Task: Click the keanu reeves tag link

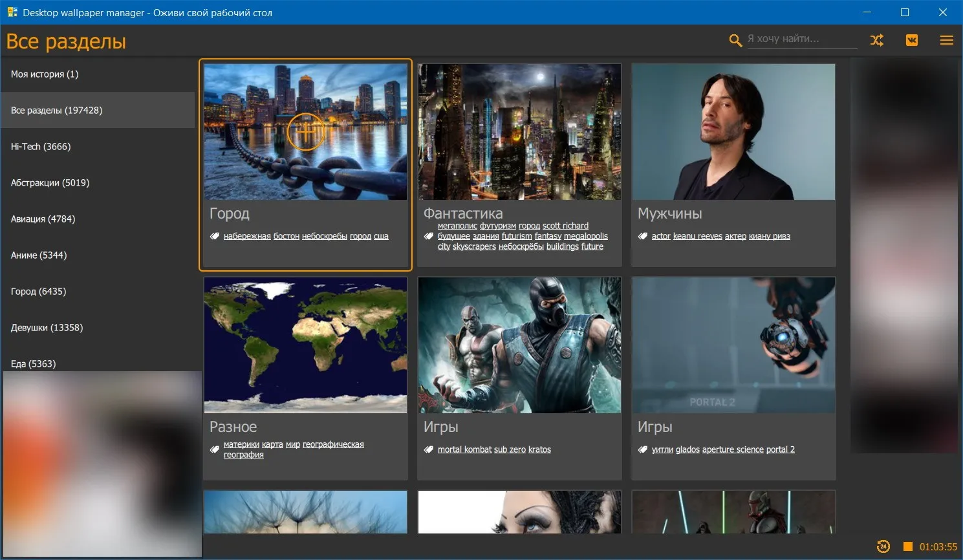Action: (x=698, y=236)
